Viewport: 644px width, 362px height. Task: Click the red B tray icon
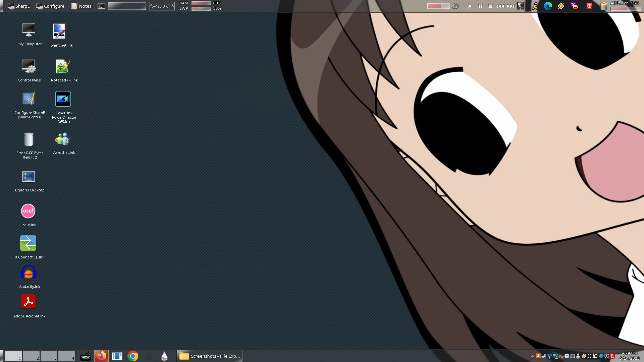click(x=612, y=356)
